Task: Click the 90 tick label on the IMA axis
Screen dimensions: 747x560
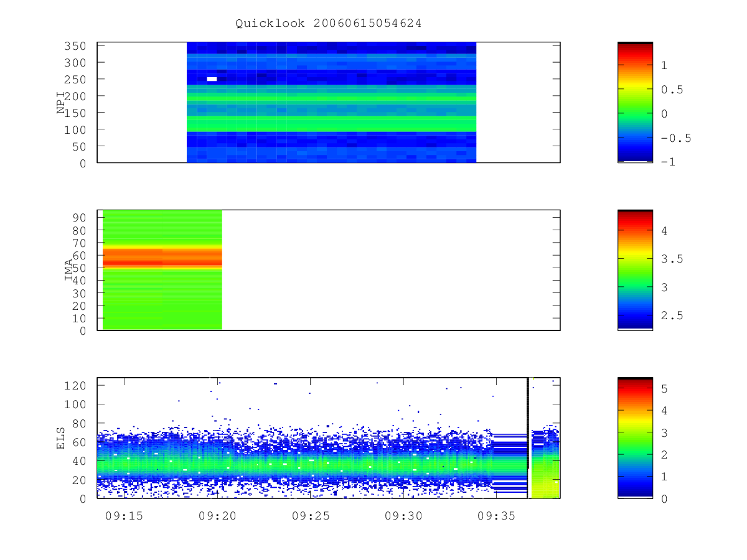Action: (x=80, y=217)
